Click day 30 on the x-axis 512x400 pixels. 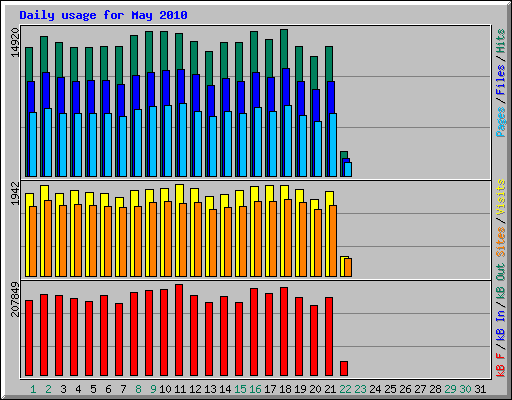click(x=465, y=389)
